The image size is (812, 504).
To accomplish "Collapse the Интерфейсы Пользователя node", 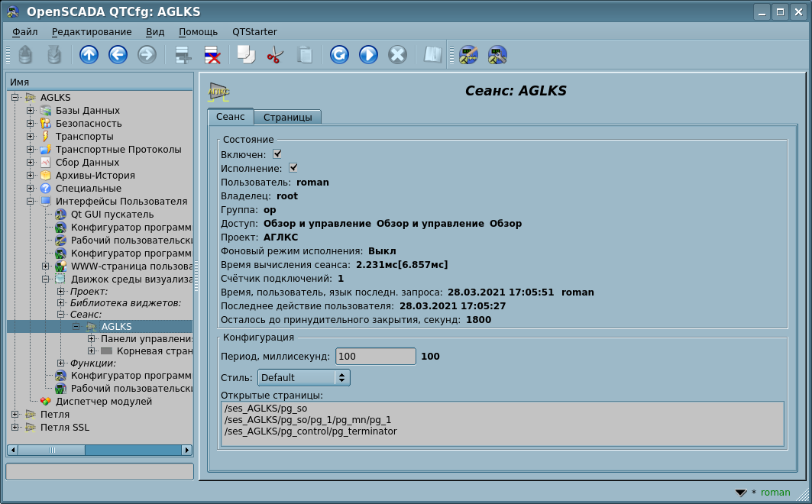I will point(30,202).
